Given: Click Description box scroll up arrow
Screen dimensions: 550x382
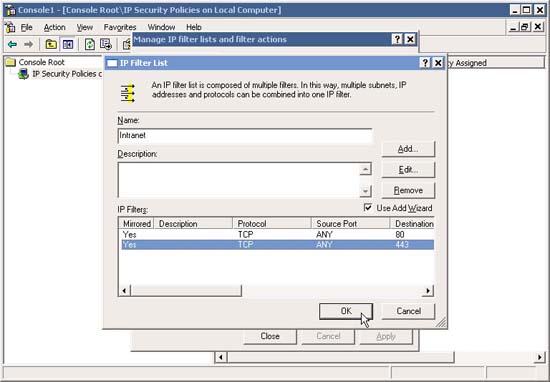Looking at the screenshot, I should click(x=365, y=169).
